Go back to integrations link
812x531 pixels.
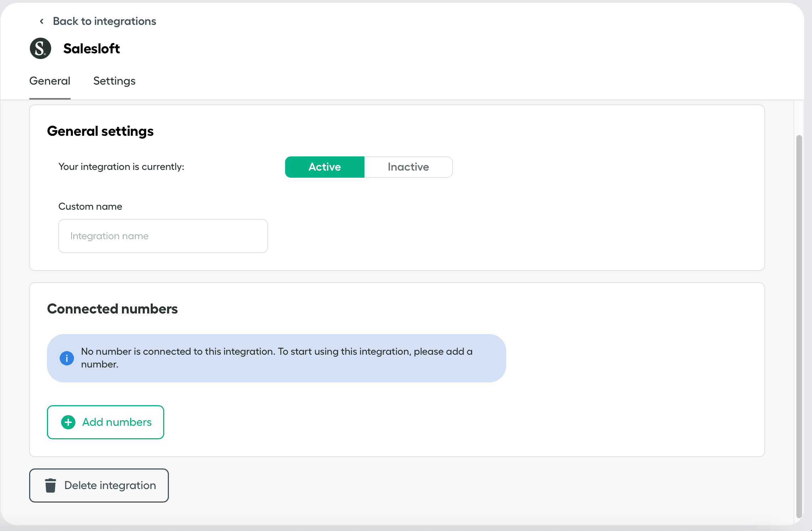(x=104, y=21)
